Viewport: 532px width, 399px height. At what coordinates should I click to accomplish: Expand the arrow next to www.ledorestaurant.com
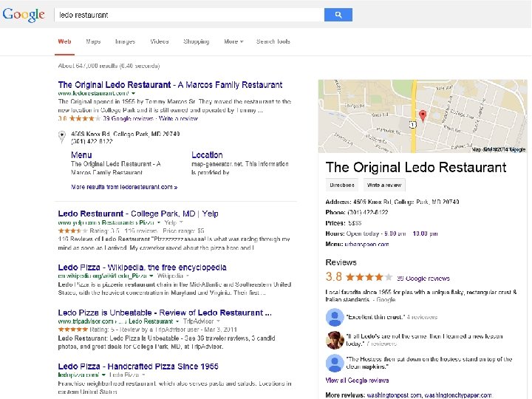pos(133,93)
